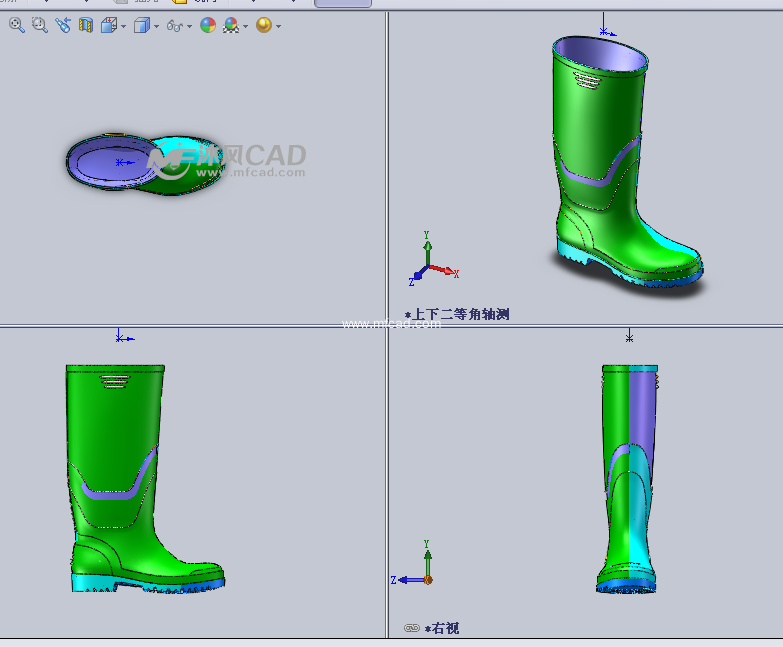Open the View Settings dropdown arrow

(278, 26)
